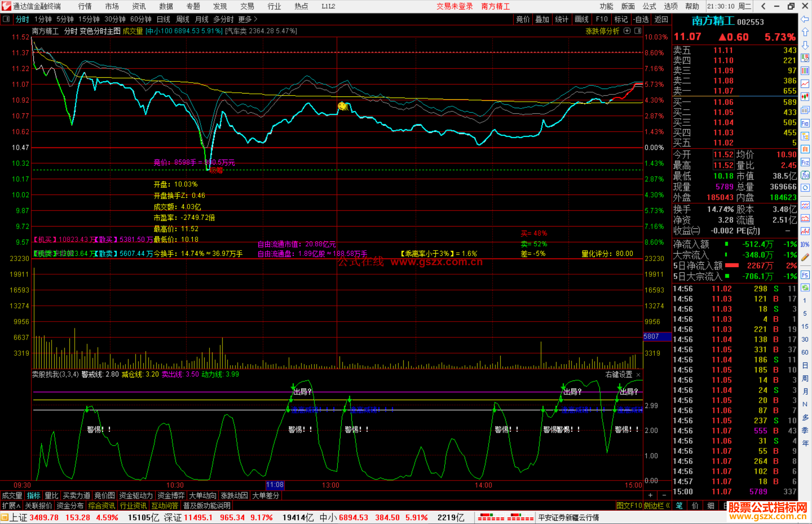Click the red zigzag chart sidebar icon

(x=805, y=231)
